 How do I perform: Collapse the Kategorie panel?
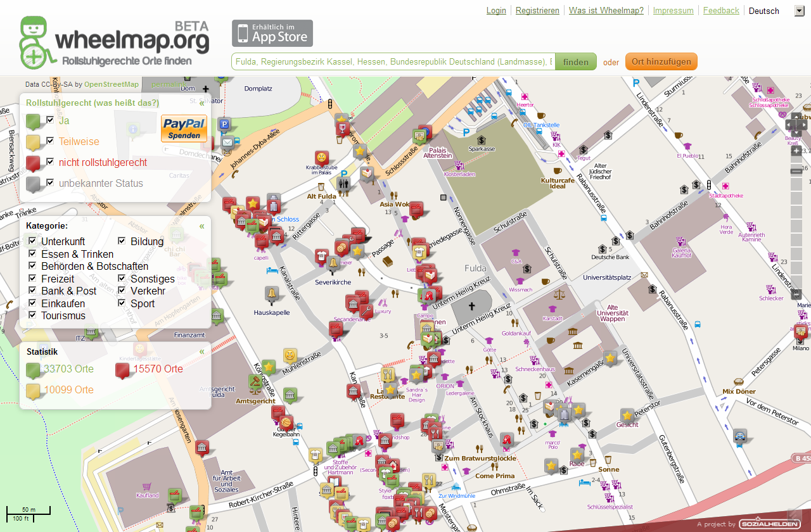(x=202, y=225)
